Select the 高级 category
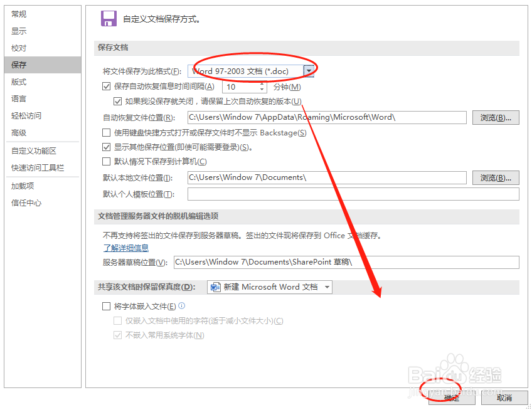 (x=43, y=133)
